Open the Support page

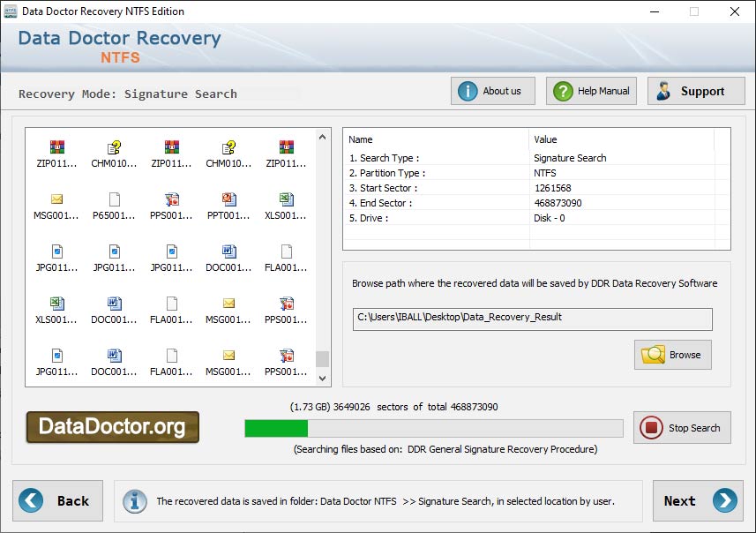tap(696, 90)
